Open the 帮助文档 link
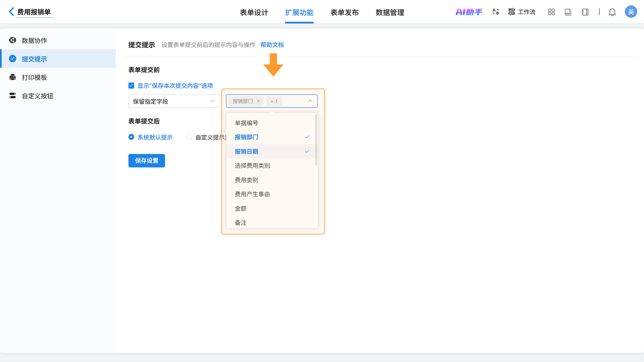The image size is (644, 362). tap(272, 45)
